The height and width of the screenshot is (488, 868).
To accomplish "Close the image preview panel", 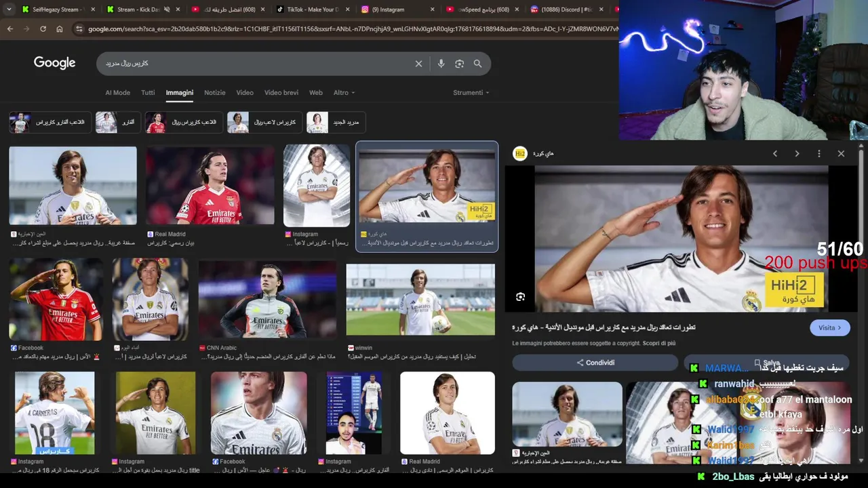I will click(x=841, y=154).
